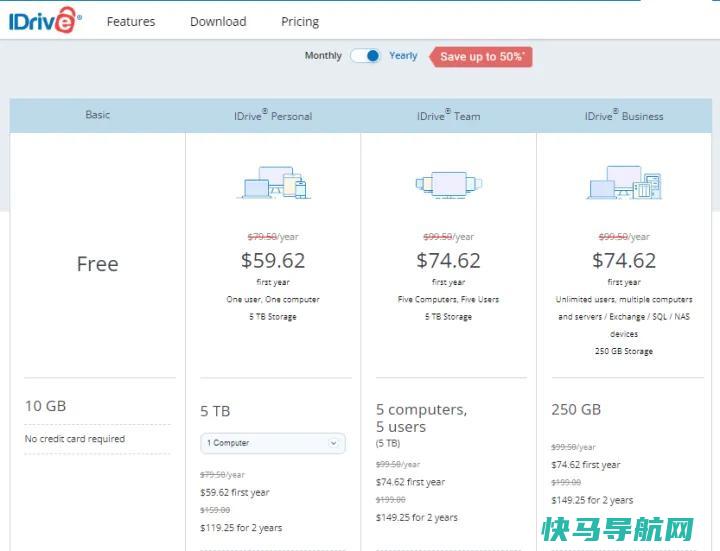
Task: Select the IDrive Personal column header
Action: (273, 115)
